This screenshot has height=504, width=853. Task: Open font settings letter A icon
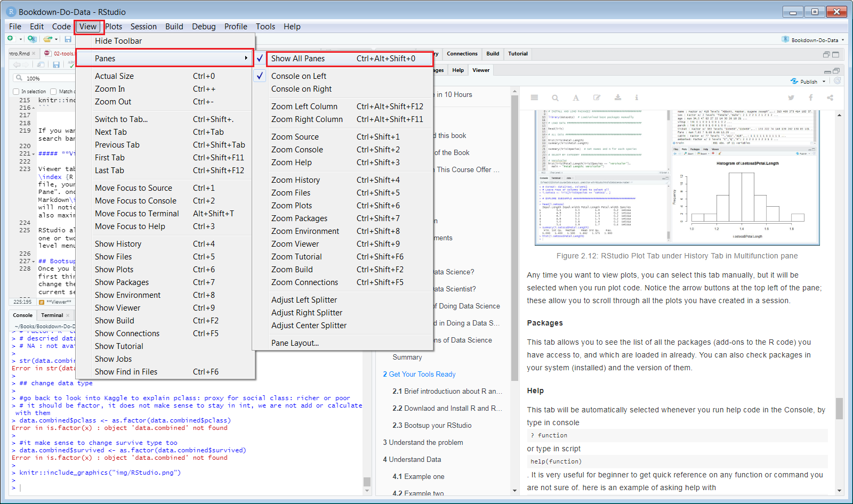[576, 97]
